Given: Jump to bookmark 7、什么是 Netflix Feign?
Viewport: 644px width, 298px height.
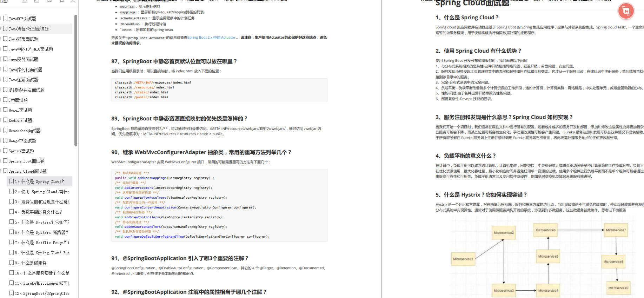Looking at the screenshot, I should [x=42, y=243].
